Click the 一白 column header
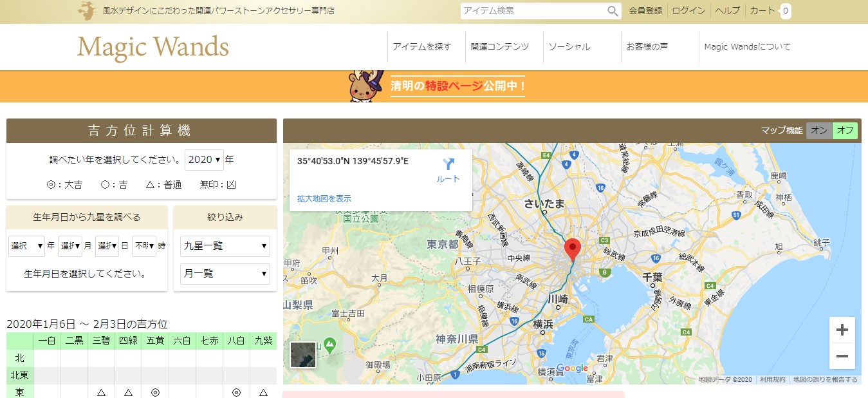 pyautogui.click(x=47, y=341)
